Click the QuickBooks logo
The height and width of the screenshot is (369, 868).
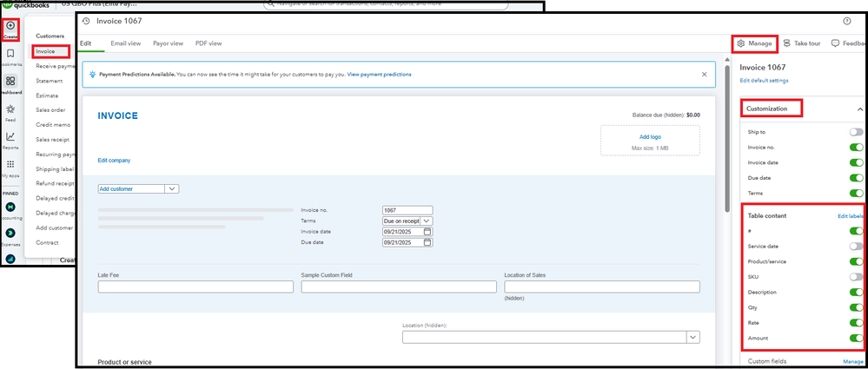(25, 5)
